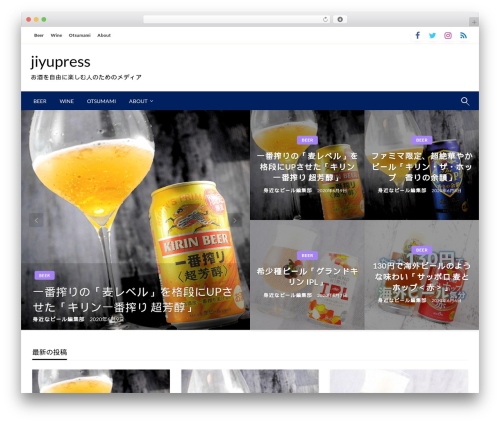Click the tagline お酒を自由に楽しむ人のためのメディア
This screenshot has width=500, height=423.
(86, 77)
